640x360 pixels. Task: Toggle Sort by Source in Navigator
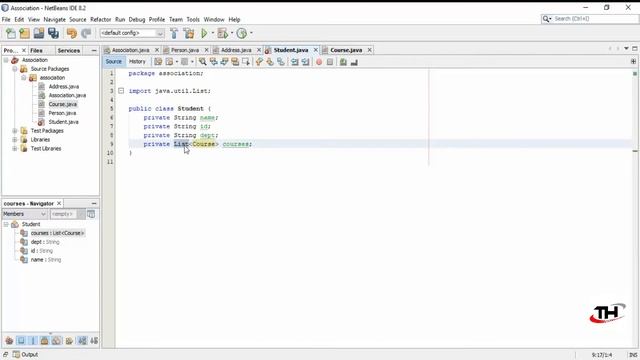coord(94,340)
